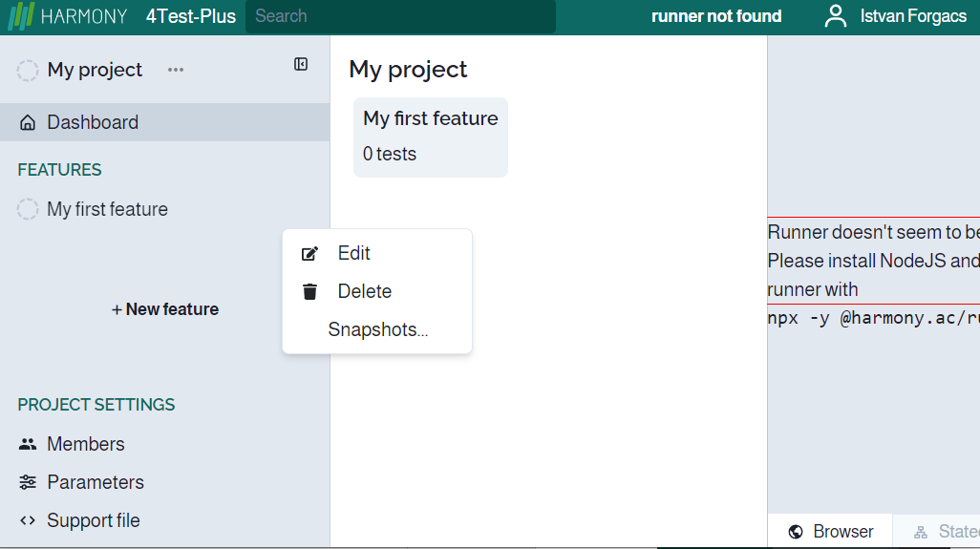Click the Members people icon

pos(28,444)
